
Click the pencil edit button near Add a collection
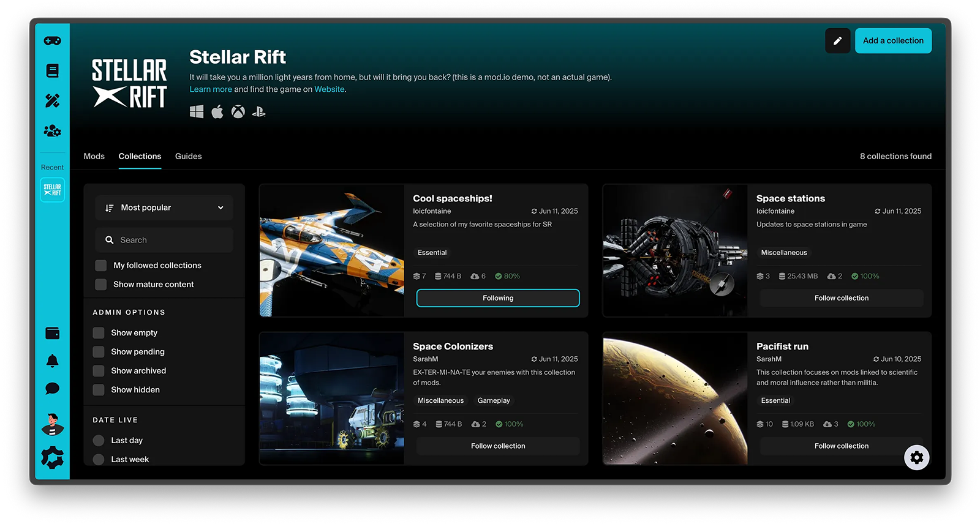(x=837, y=41)
